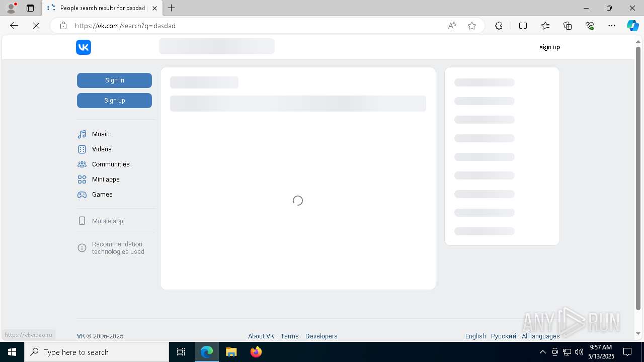Open the Windows Start menu
The height and width of the screenshot is (362, 644).
pos(12,352)
